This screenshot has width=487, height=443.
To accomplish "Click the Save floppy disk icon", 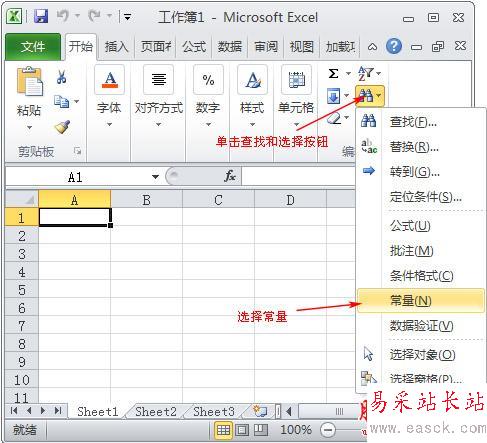I will coord(41,16).
